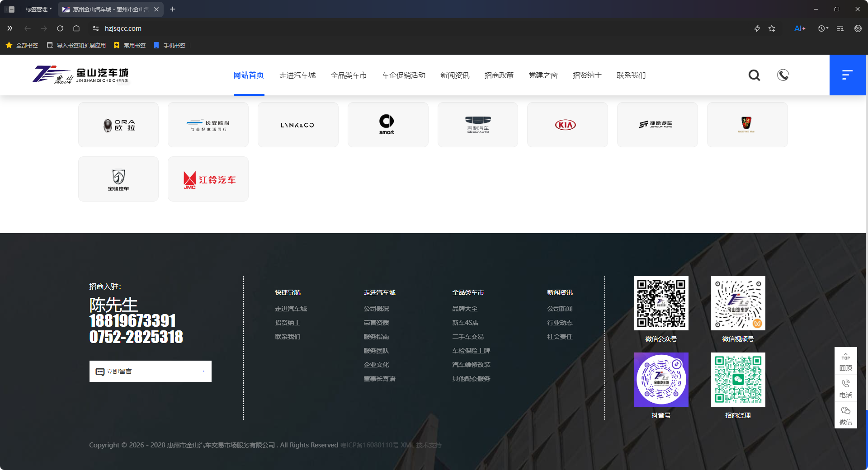
Task: Bookmark this page with star icon
Action: (772, 28)
